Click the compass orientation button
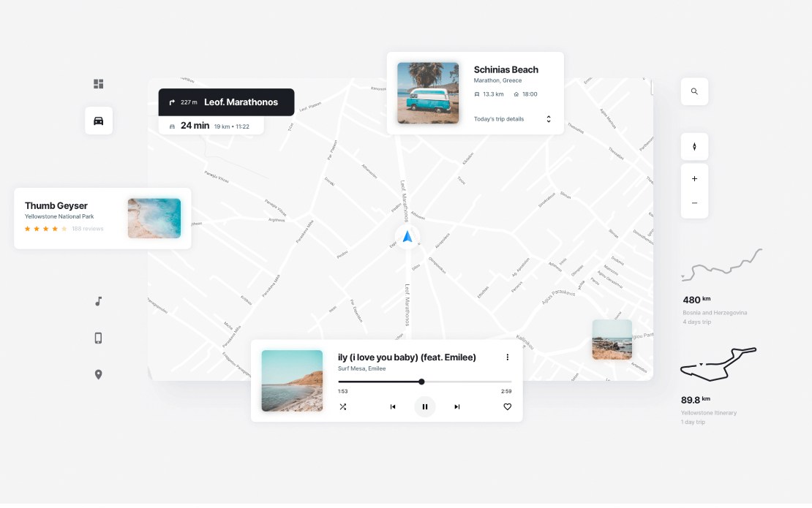 pyautogui.click(x=694, y=146)
